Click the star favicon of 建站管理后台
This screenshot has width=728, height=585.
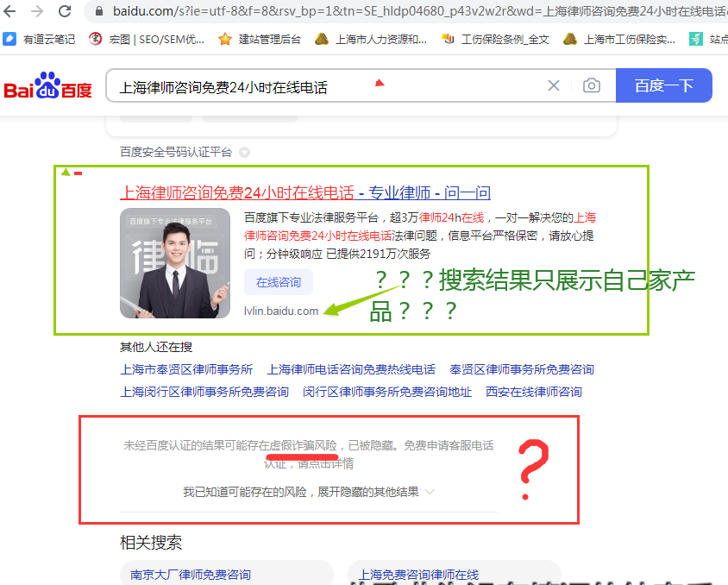click(225, 39)
